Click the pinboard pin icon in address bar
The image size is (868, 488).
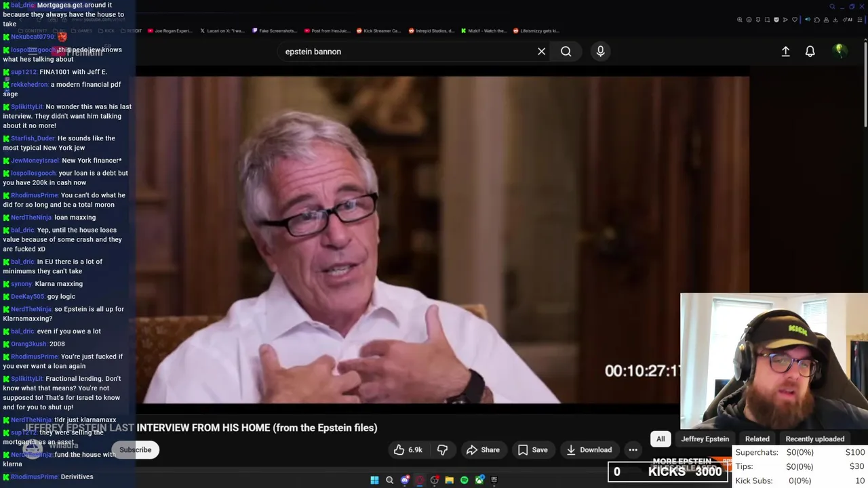click(758, 20)
